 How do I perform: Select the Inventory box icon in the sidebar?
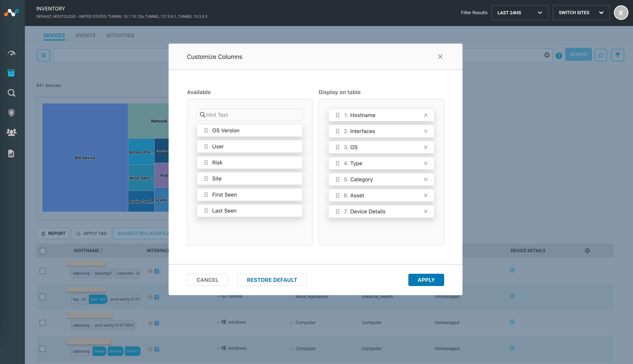pyautogui.click(x=11, y=73)
